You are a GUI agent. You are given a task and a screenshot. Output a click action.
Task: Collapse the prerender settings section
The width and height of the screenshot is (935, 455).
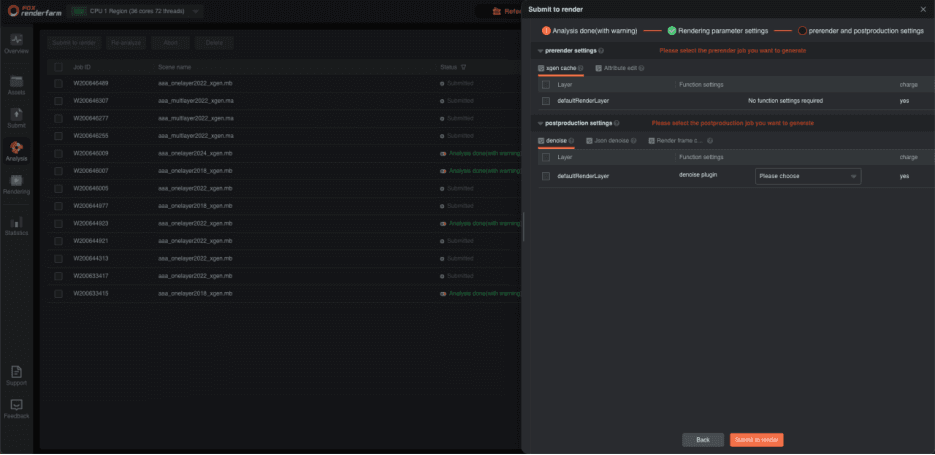point(541,50)
